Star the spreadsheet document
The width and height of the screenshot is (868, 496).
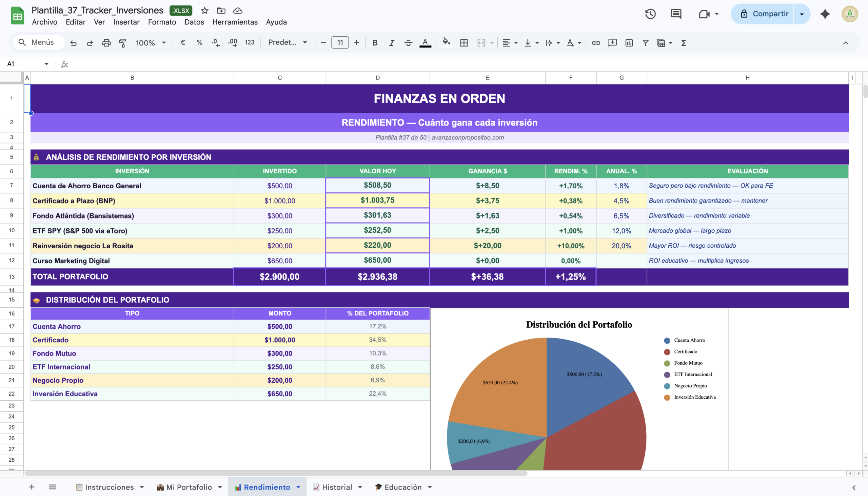click(x=204, y=11)
